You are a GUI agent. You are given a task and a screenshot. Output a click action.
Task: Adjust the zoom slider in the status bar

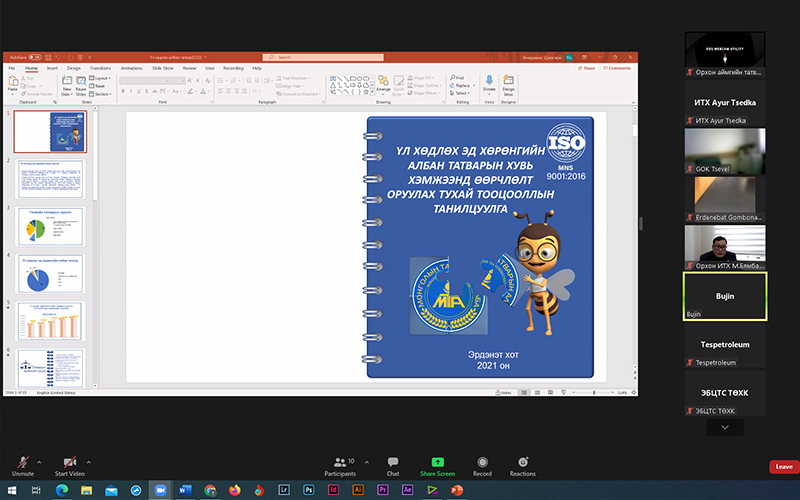(x=594, y=392)
